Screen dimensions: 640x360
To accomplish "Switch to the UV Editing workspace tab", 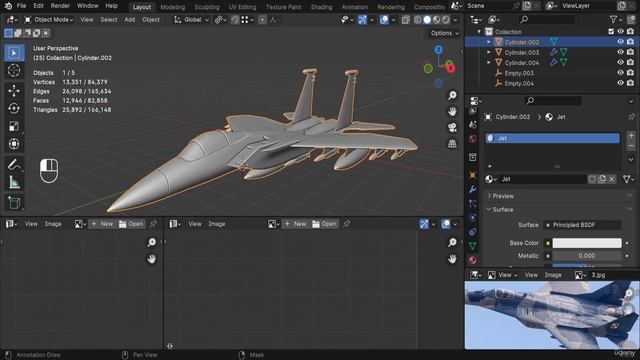I will (242, 7).
